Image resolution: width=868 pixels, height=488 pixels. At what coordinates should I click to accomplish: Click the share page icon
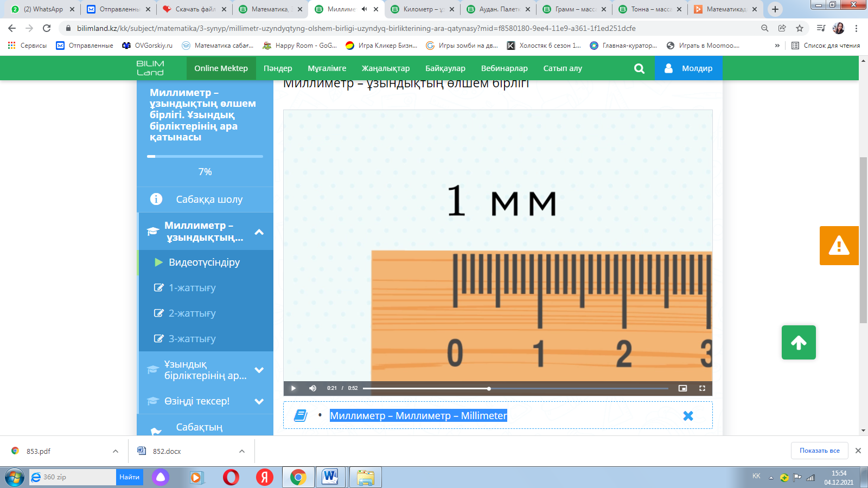(782, 28)
